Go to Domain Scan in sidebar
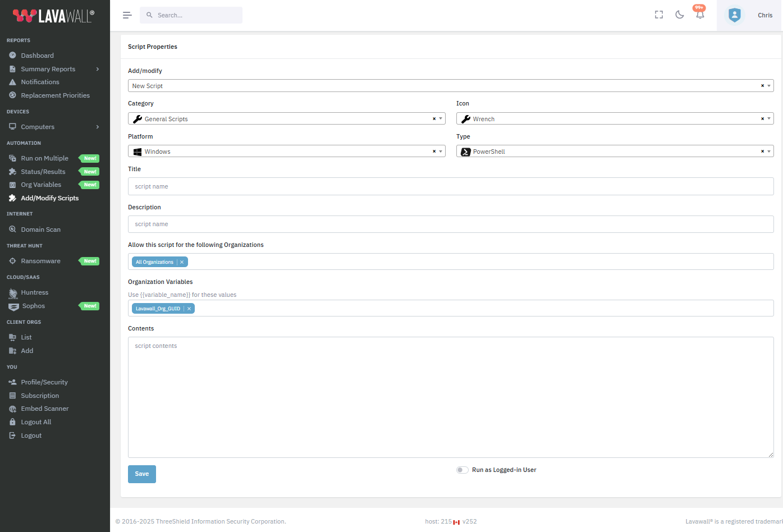 point(40,230)
